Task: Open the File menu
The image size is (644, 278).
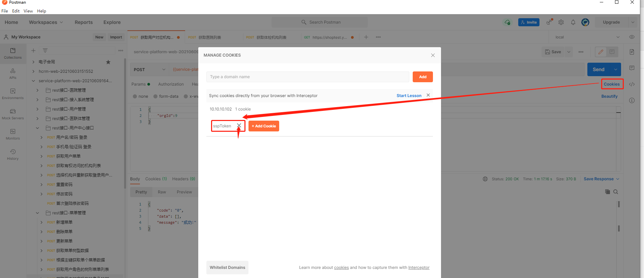Action: [5, 11]
